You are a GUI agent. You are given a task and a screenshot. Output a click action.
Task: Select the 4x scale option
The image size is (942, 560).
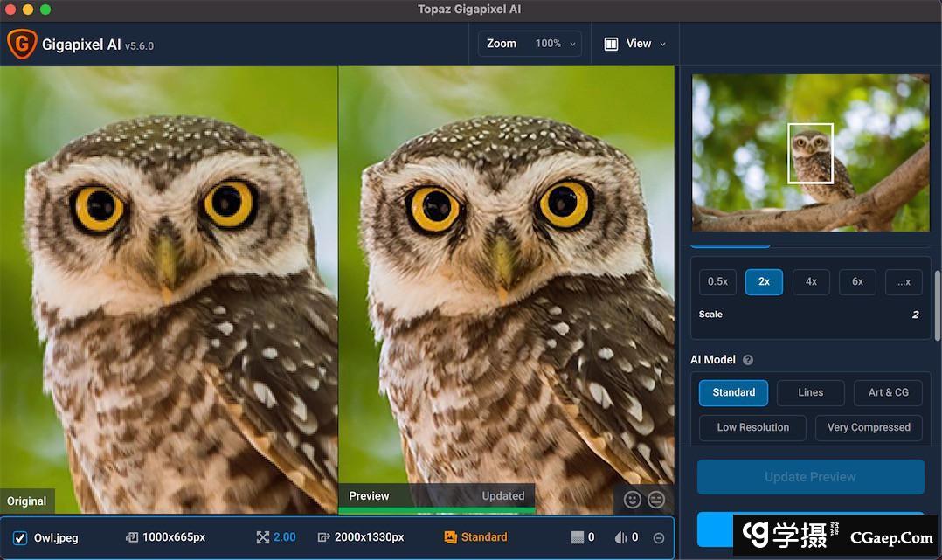811,281
